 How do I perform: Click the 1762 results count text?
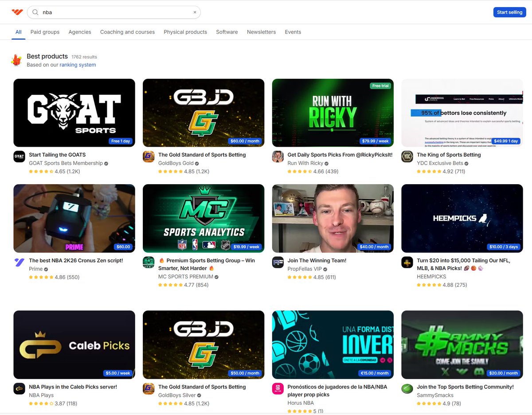[x=84, y=57]
